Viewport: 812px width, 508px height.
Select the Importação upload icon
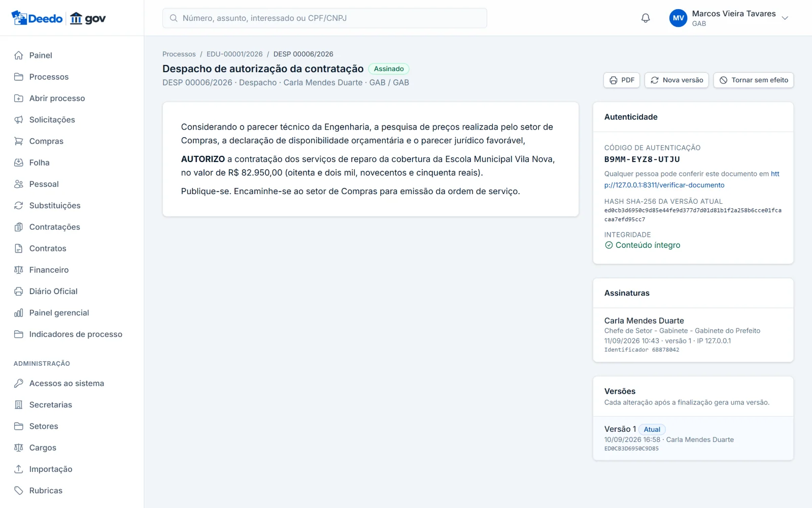click(19, 469)
